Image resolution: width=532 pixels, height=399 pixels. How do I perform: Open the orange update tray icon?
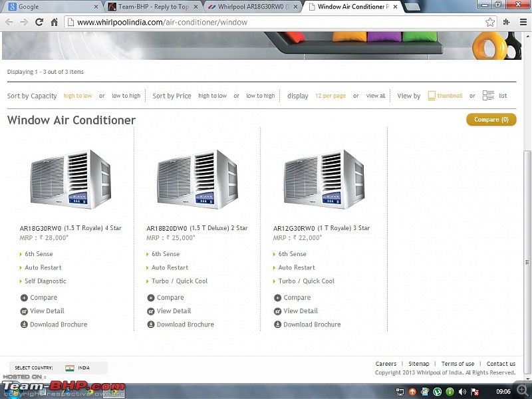click(412, 392)
